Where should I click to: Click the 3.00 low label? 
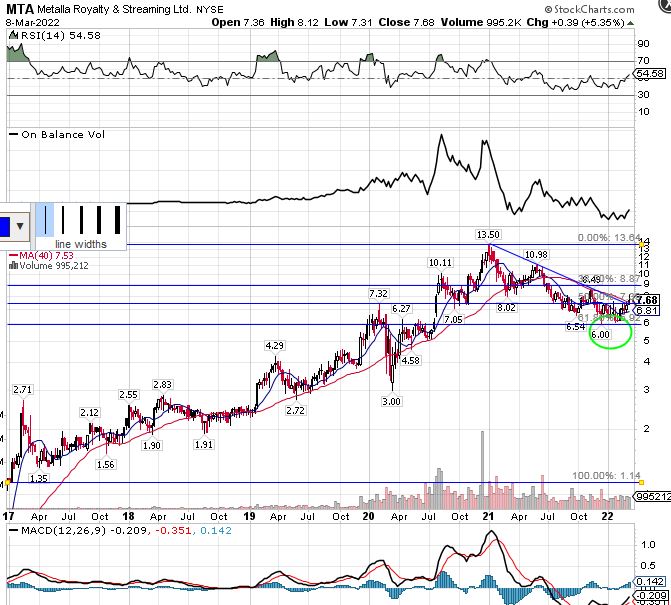pyautogui.click(x=391, y=401)
